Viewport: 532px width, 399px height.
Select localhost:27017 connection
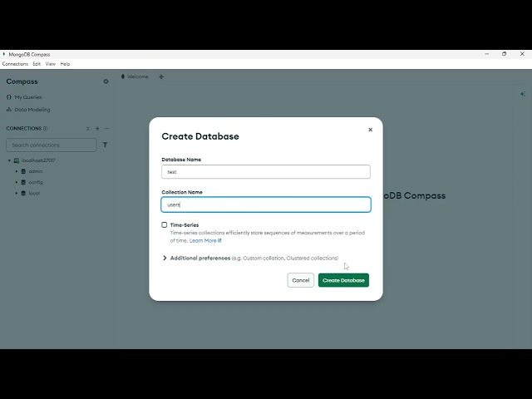pos(38,160)
